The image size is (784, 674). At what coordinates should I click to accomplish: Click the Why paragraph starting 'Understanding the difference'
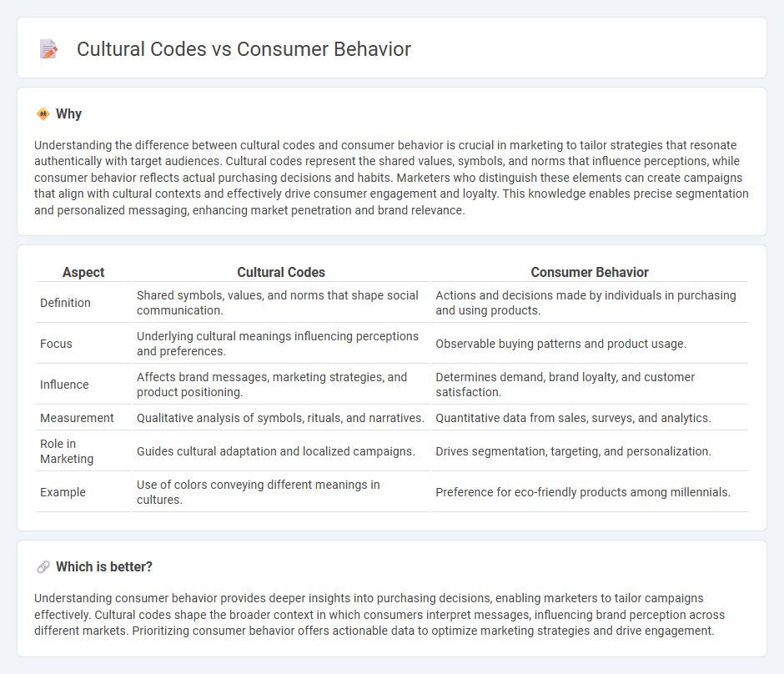pos(391,178)
